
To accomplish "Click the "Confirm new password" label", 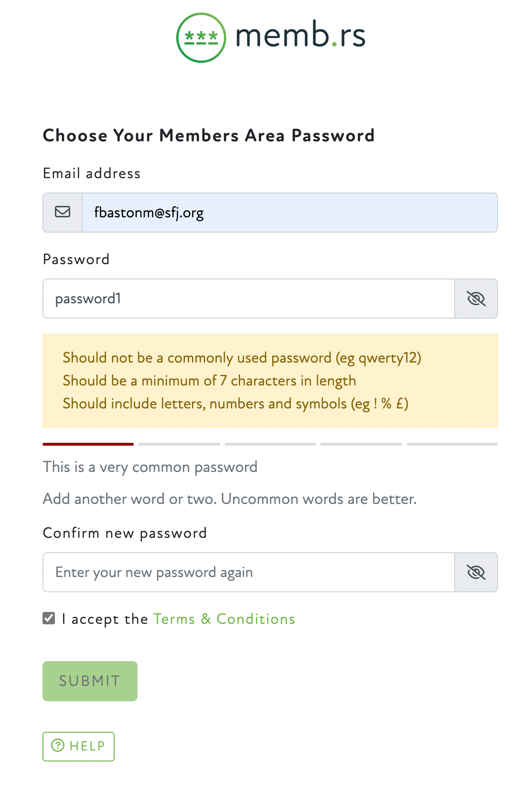I will click(x=125, y=533).
